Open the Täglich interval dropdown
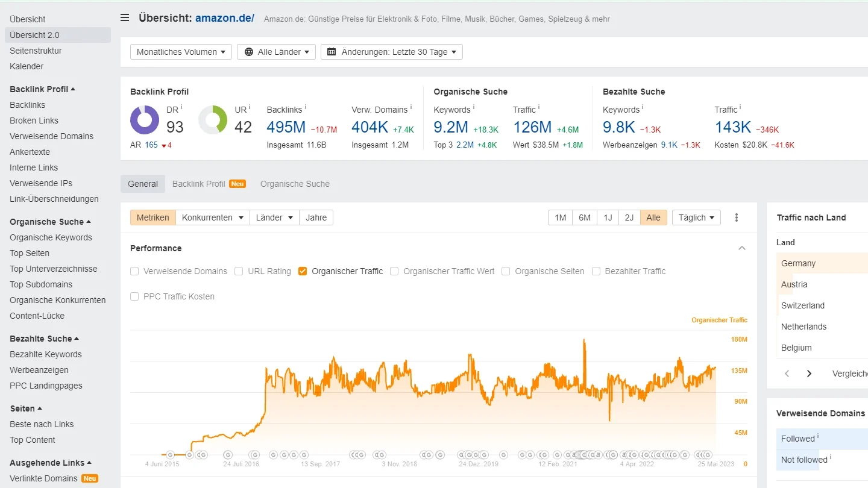 (696, 217)
